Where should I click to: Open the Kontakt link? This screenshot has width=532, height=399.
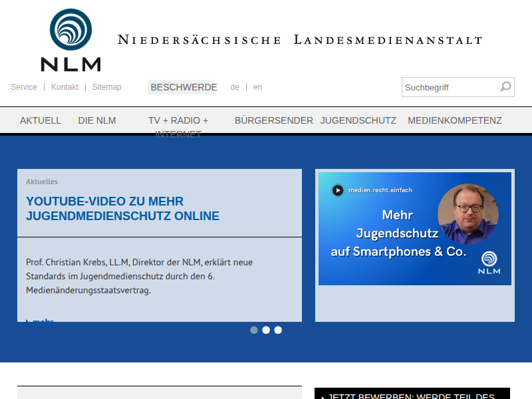65,87
